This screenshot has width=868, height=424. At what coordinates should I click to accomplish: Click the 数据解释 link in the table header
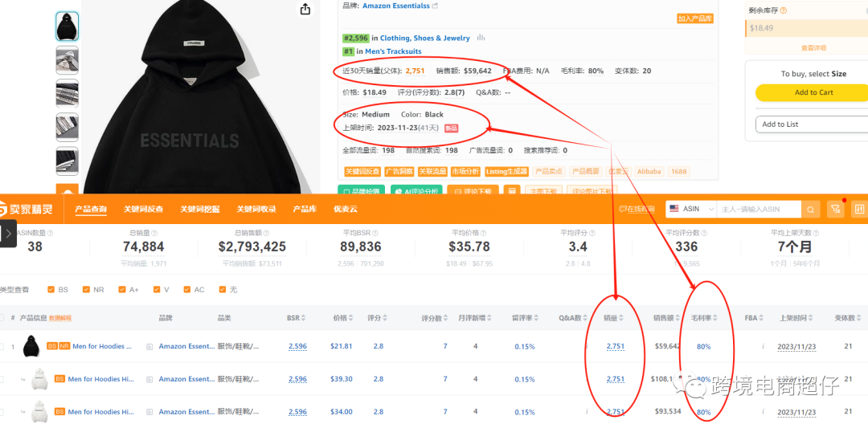pyautogui.click(x=59, y=318)
